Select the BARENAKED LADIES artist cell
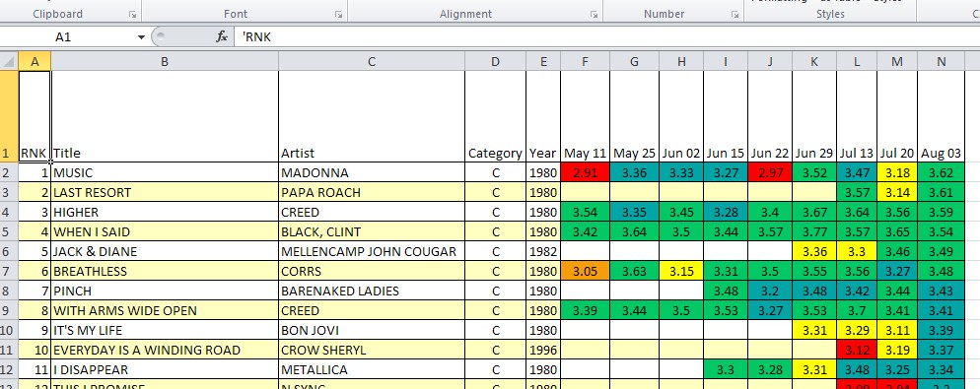Image resolution: width=980 pixels, height=389 pixels. [372, 291]
